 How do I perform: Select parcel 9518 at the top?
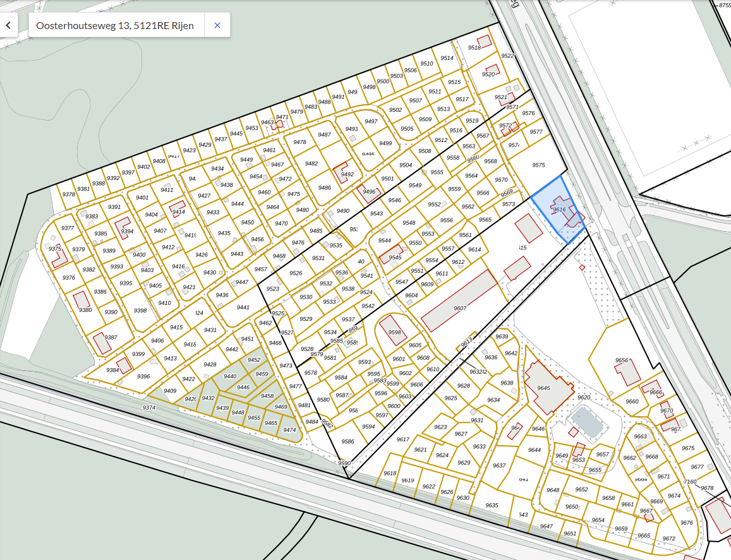click(474, 48)
